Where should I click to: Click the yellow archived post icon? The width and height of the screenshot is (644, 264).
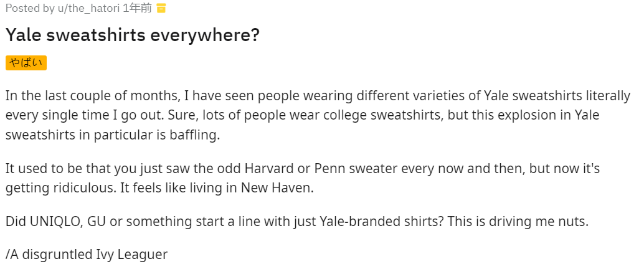161,9
